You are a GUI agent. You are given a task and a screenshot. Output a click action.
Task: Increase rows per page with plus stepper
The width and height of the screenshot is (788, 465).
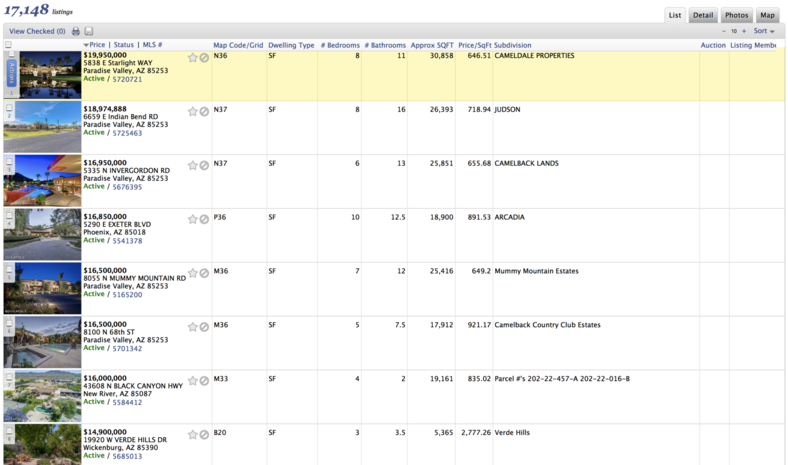[x=743, y=31]
